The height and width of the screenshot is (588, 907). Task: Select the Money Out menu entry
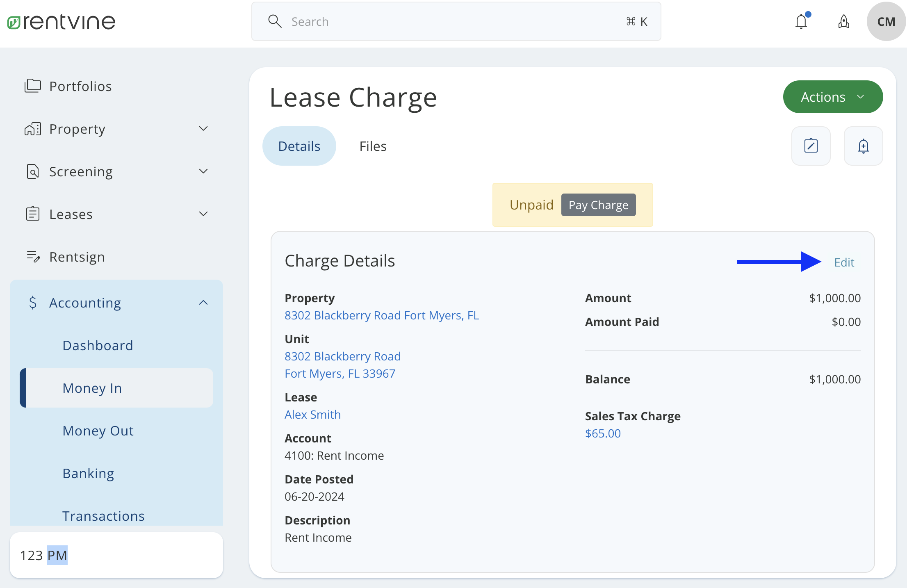[x=98, y=431]
